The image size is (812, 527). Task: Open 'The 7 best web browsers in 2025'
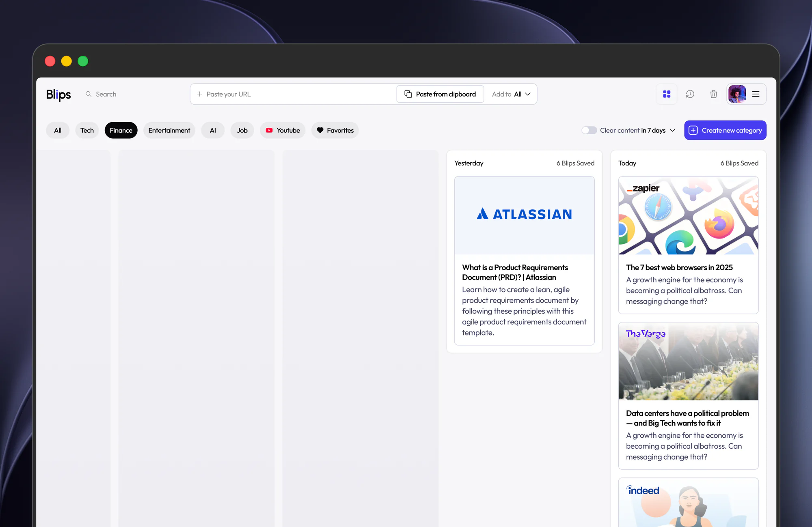click(679, 267)
